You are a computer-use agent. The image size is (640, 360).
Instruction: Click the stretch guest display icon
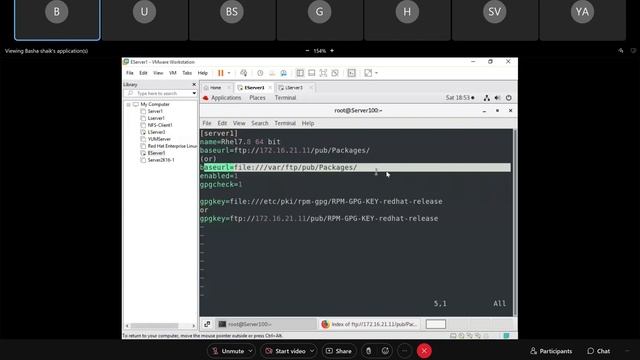click(368, 73)
